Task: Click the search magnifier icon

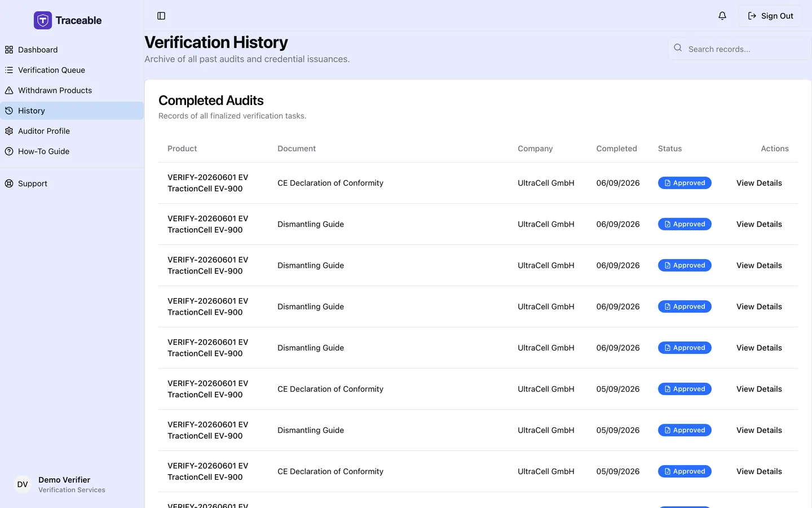Action: (x=678, y=48)
